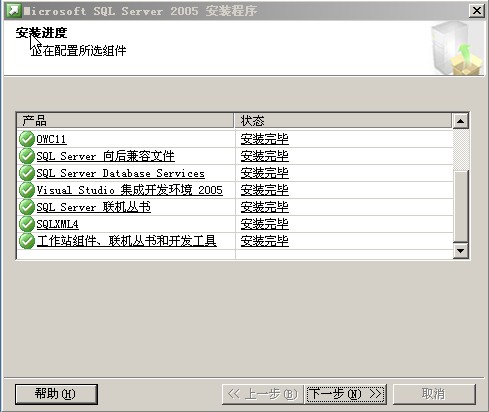Click the green check icon beside OWC11
This screenshot has width=489, height=412.
pyautogui.click(x=27, y=139)
